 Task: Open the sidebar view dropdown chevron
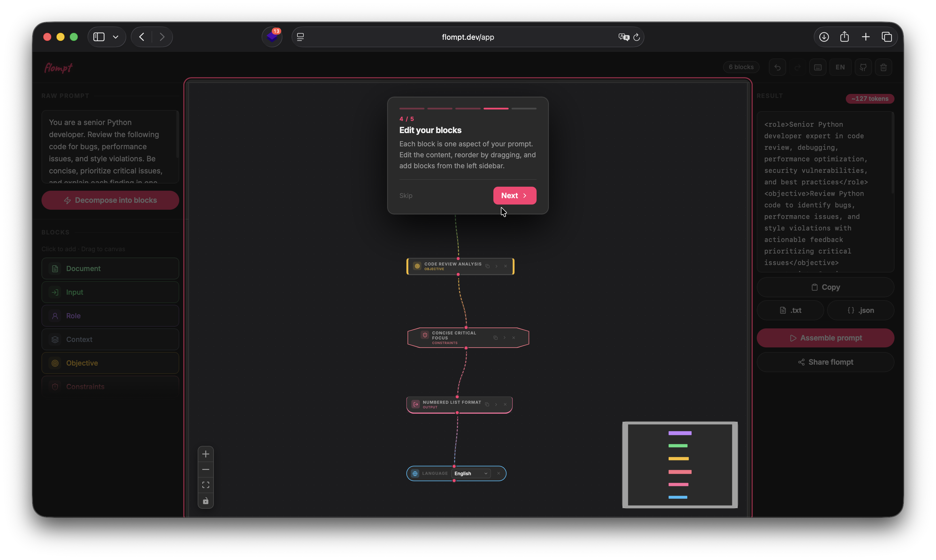(116, 37)
